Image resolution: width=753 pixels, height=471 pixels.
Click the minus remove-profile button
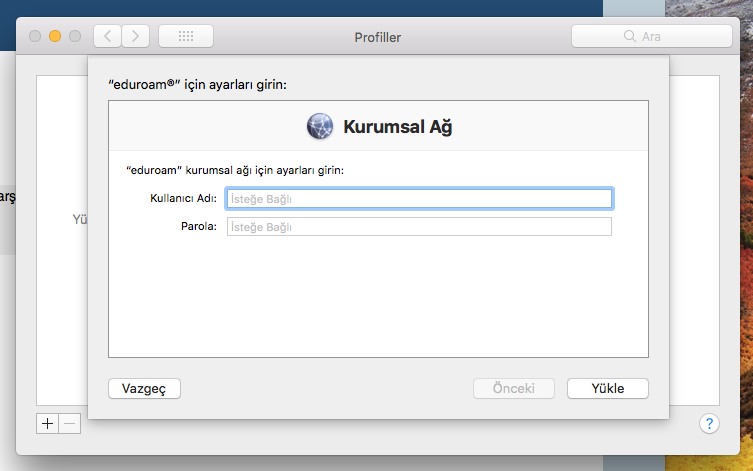pos(70,423)
